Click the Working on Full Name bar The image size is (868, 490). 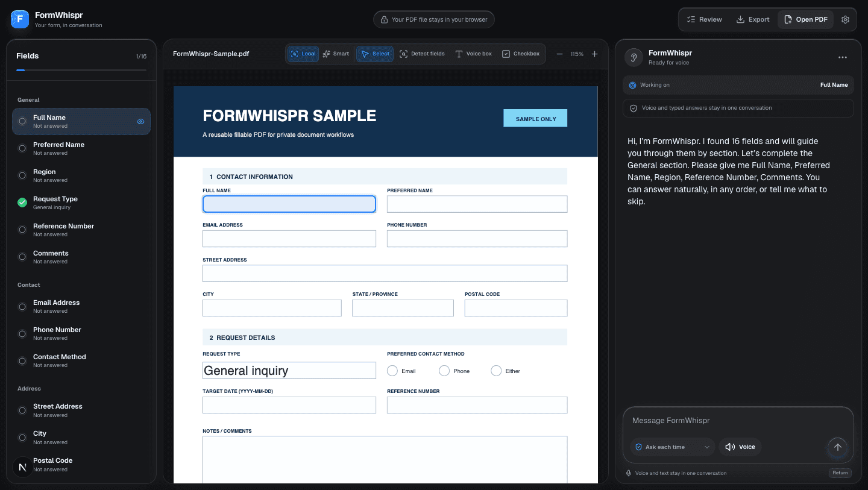click(738, 85)
